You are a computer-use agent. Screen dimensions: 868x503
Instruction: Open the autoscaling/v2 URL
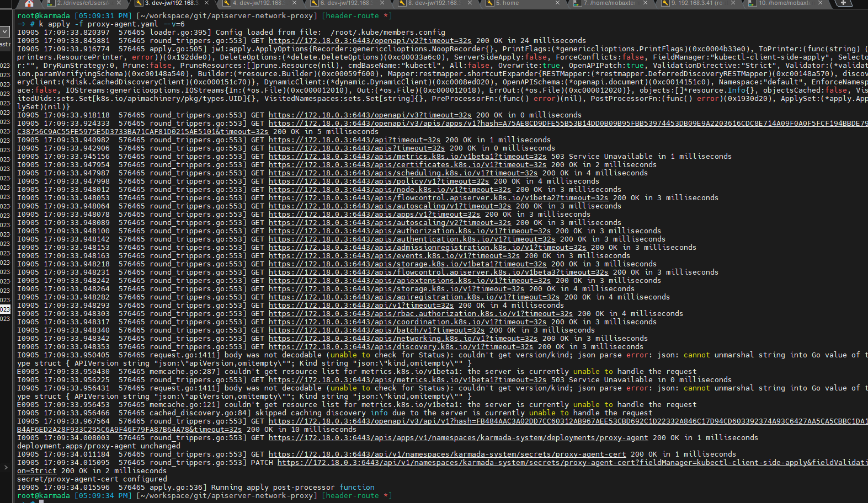pos(390,222)
